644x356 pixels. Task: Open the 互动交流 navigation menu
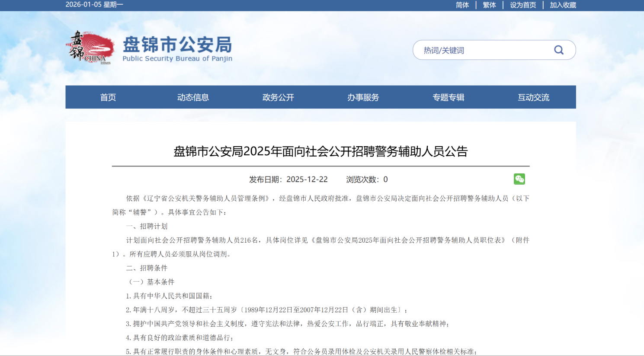(x=533, y=97)
